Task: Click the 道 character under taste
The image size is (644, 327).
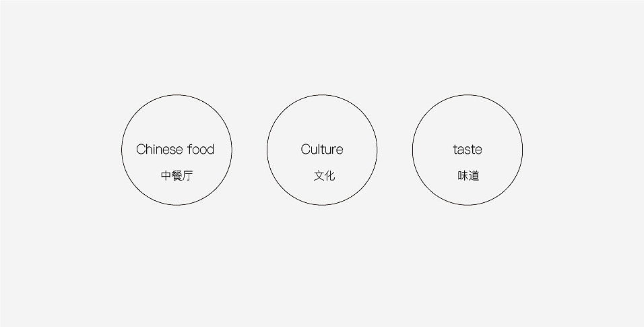Action: click(474, 175)
